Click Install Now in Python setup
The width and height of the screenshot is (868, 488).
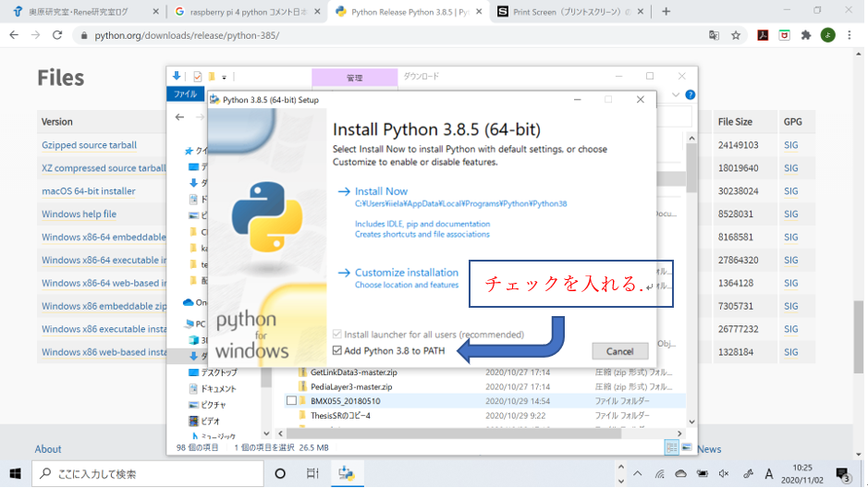[381, 191]
